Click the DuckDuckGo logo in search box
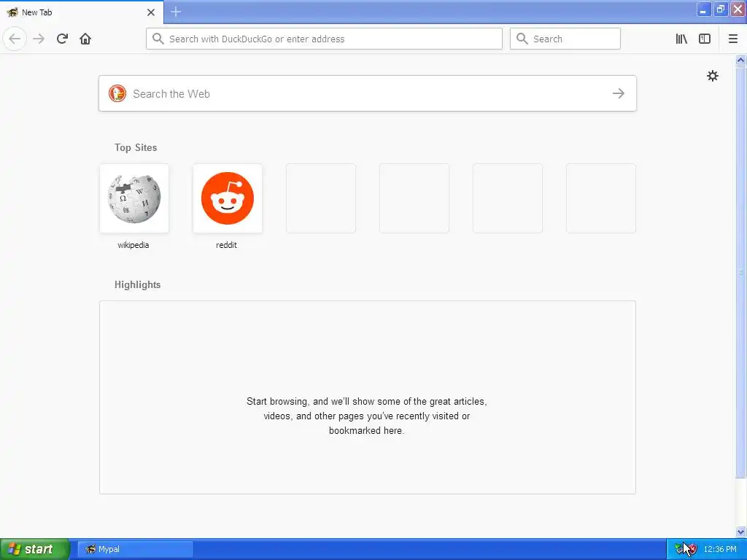 pyautogui.click(x=117, y=93)
